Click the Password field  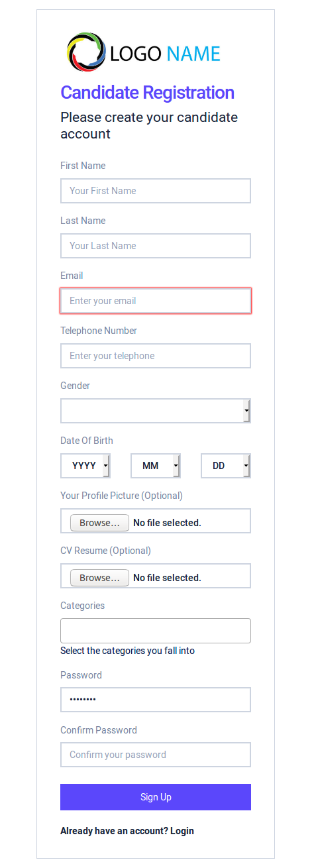pos(156,700)
